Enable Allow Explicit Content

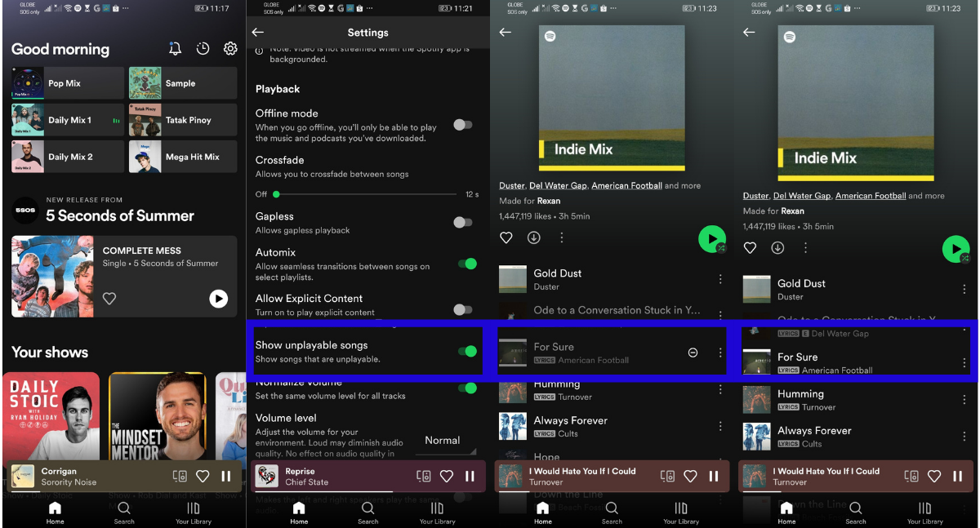[x=463, y=309]
